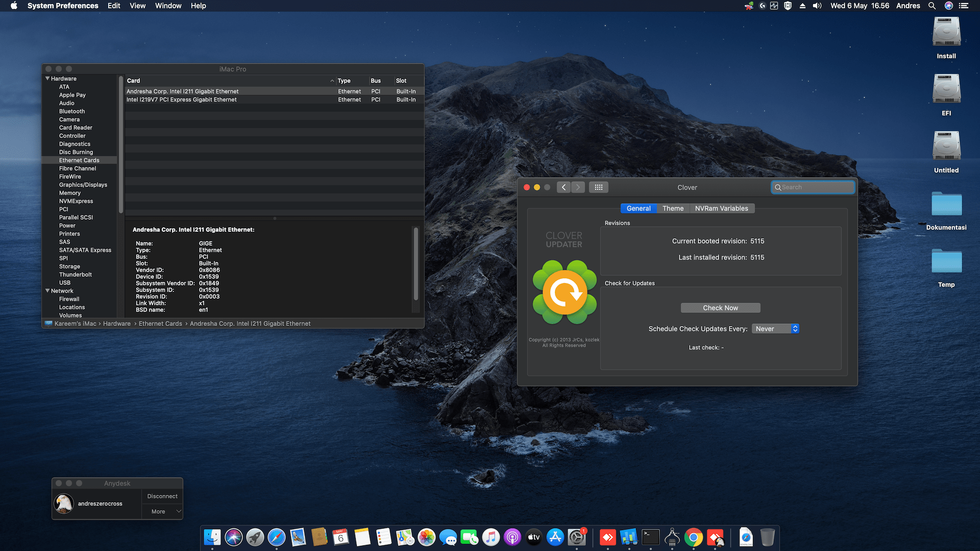Click the details pane scrollbar
Viewport: 980px width, 551px height.
click(x=415, y=264)
